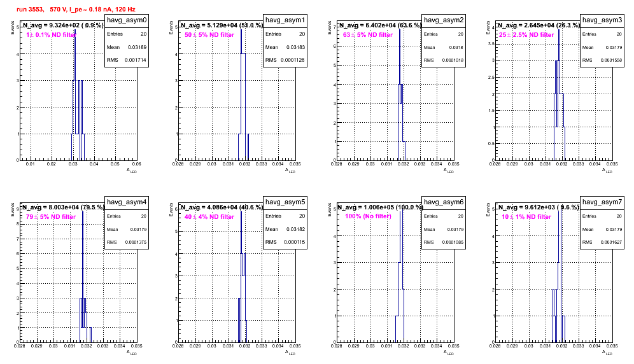Click the N_avg = 9.612e+03 label
This screenshot has width=634, height=364.
[539, 207]
